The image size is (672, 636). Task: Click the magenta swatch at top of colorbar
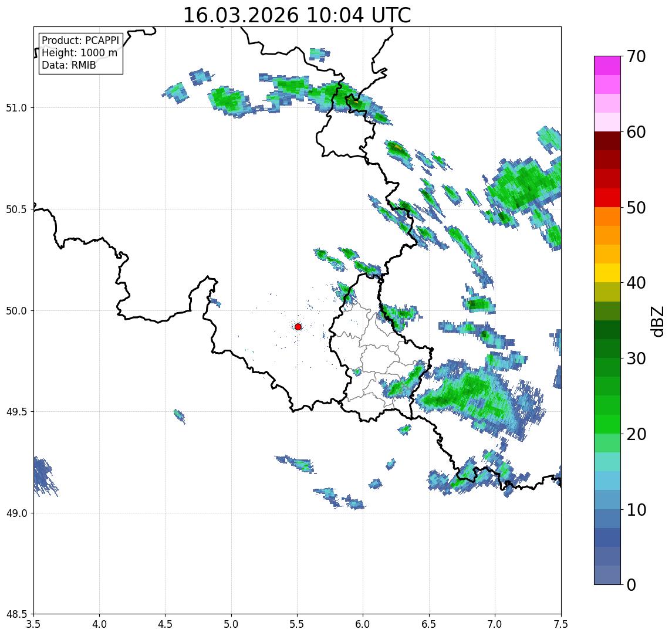click(607, 66)
